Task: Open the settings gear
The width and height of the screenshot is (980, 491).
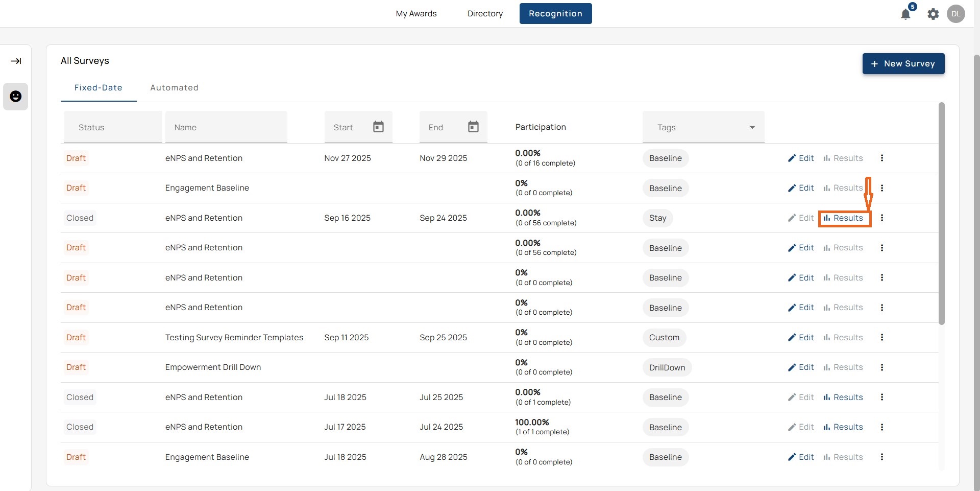Action: click(x=933, y=14)
